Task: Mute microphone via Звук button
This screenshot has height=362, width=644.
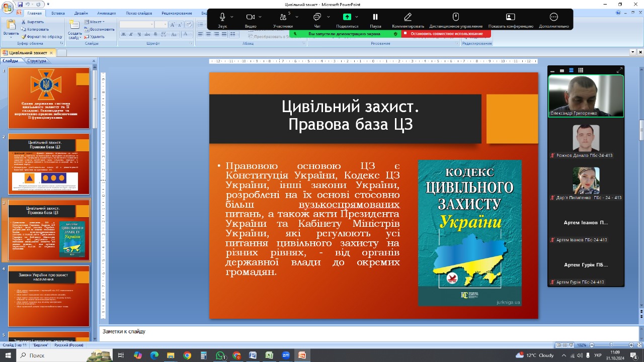Action: pyautogui.click(x=222, y=18)
